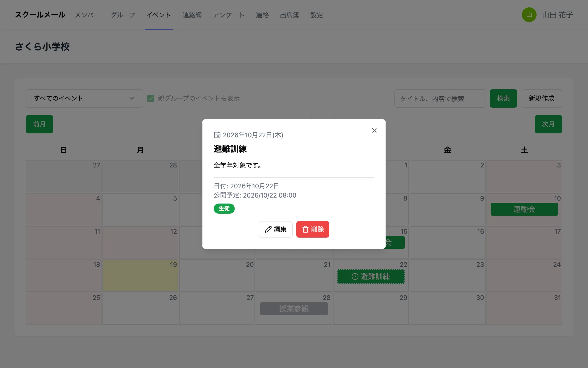The width and height of the screenshot is (588, 368).
Task: Click the user name 山田 花子
Action: pyautogui.click(x=558, y=15)
